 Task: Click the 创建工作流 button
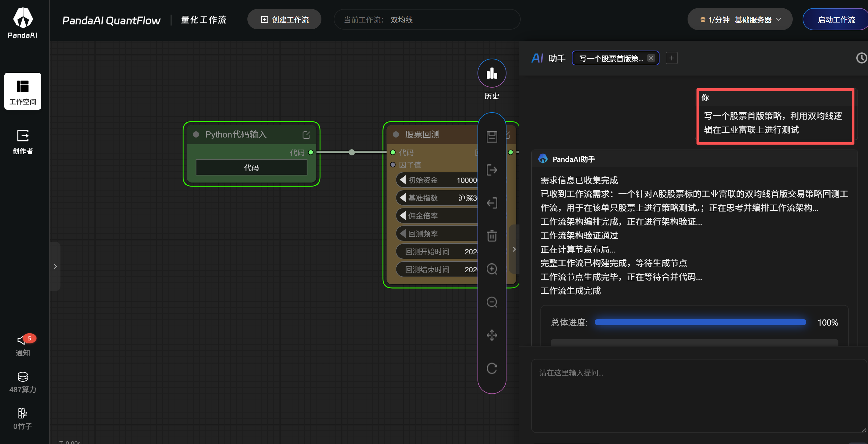coord(284,19)
